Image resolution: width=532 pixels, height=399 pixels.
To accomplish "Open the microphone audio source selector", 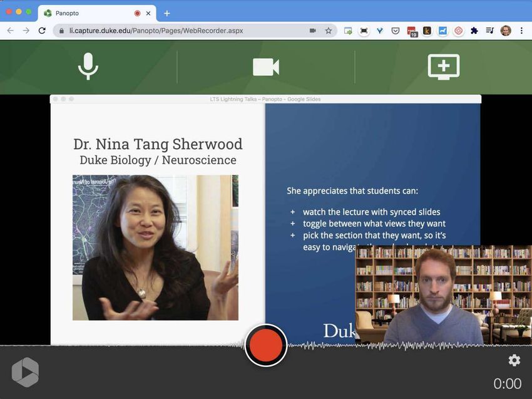I will (88, 66).
